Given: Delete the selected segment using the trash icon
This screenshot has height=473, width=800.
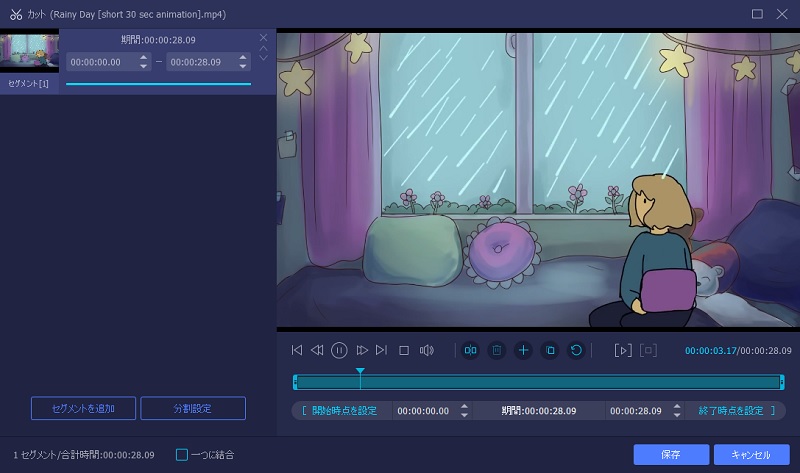Looking at the screenshot, I should [496, 350].
